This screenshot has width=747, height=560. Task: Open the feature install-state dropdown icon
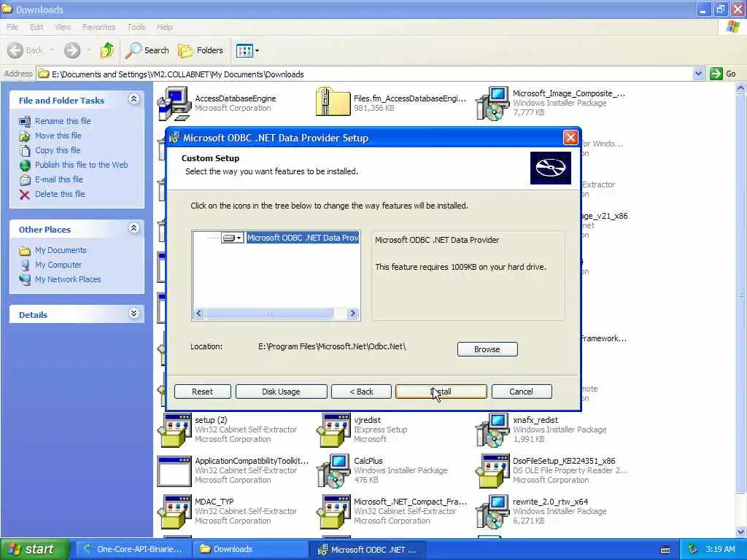click(233, 238)
